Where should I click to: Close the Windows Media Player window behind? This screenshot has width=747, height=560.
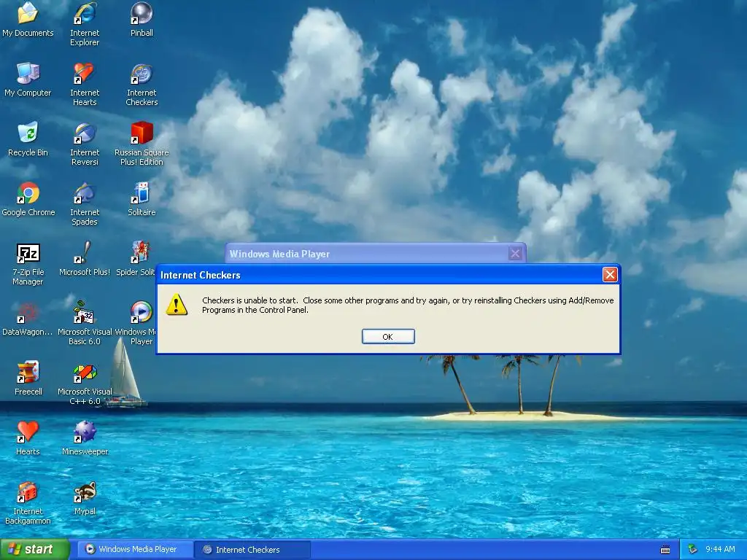(515, 253)
